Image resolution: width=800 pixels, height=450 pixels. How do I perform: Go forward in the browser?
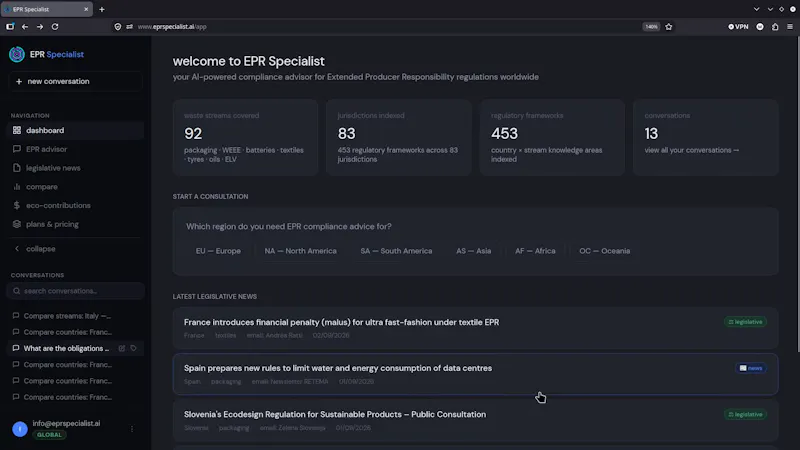(40, 27)
